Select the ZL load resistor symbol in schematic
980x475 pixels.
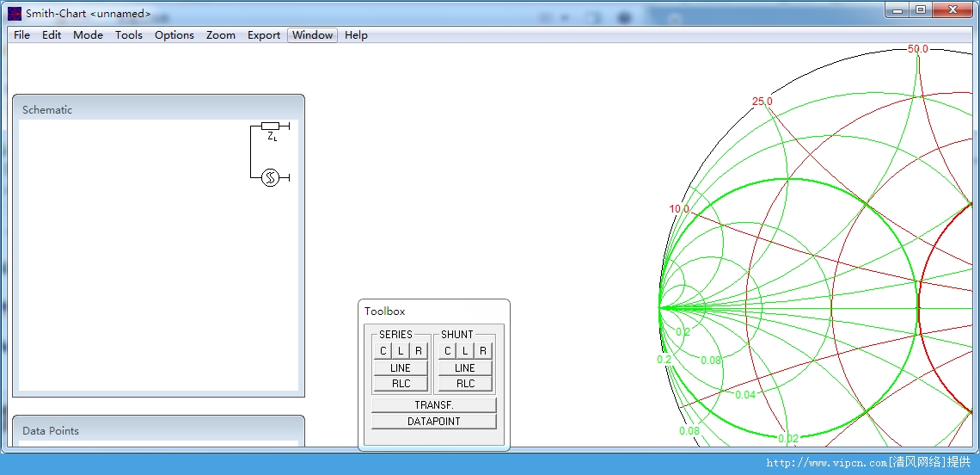tap(271, 126)
